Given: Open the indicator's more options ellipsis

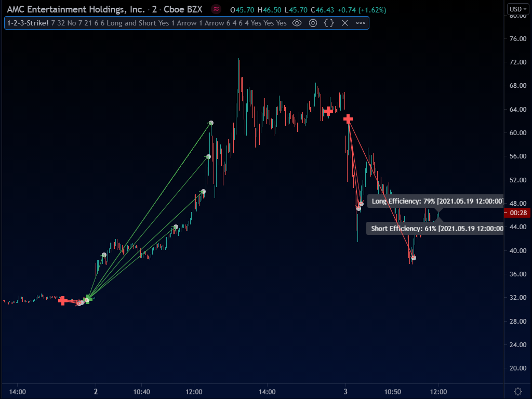Looking at the screenshot, I should click(x=360, y=23).
